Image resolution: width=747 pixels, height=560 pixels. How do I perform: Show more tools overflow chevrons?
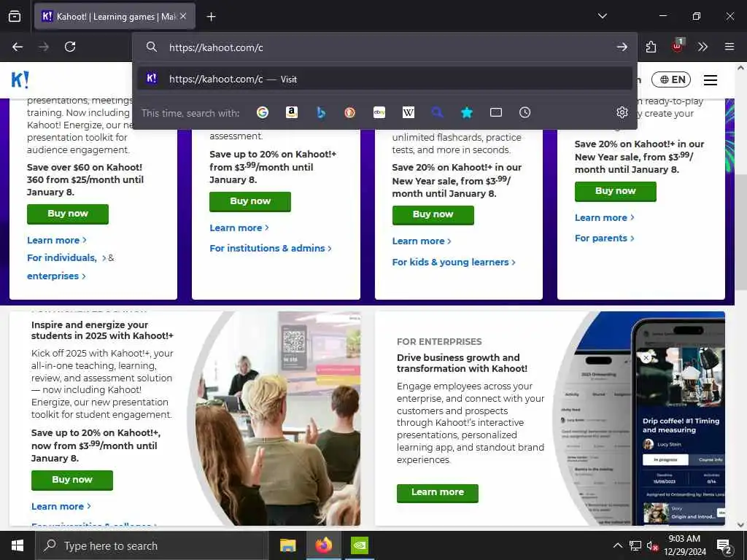pos(703,47)
